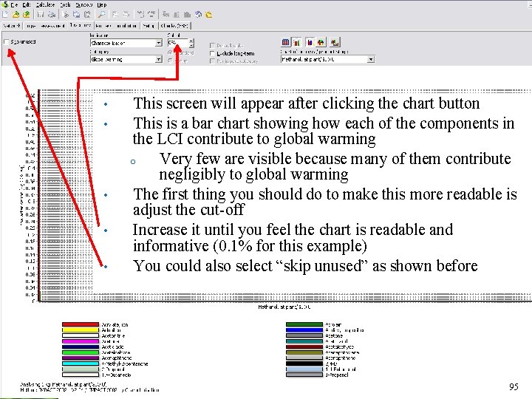Open the Help menu
This screenshot has width=532, height=399.
(102, 4)
